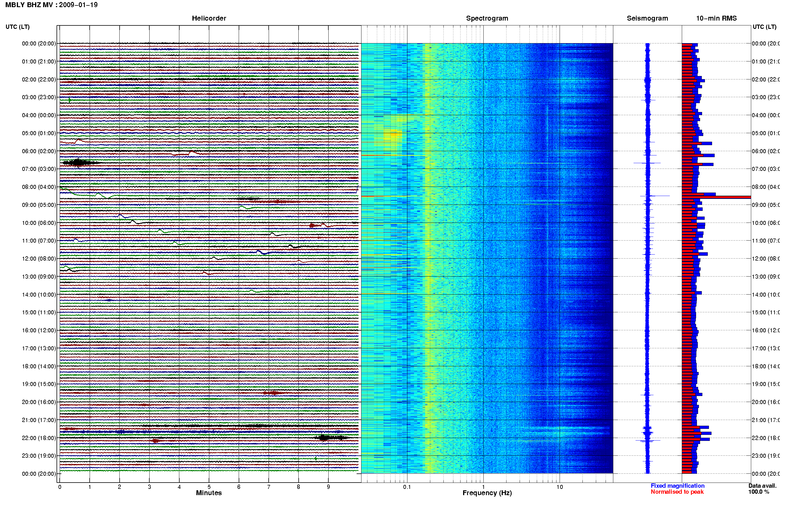Viewport: 812px width, 508px height.
Task: Click left axis label "21:00 (17:00)"
Action: coord(39,420)
